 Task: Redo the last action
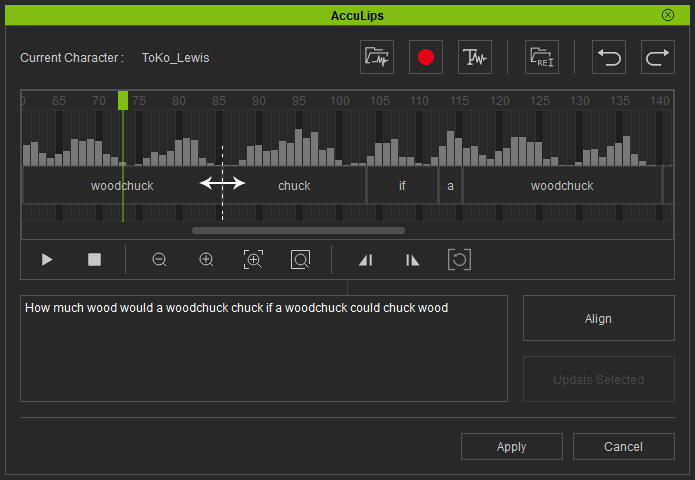657,57
